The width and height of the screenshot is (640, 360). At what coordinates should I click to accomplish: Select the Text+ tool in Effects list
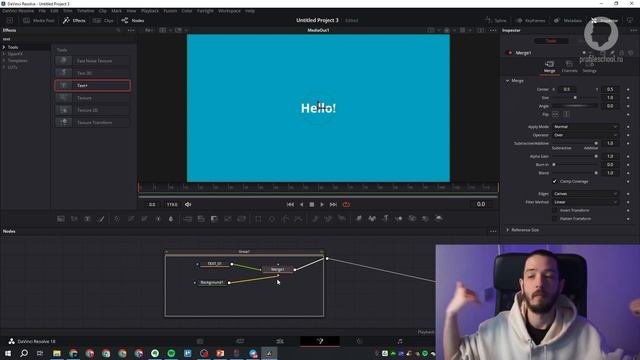point(92,85)
